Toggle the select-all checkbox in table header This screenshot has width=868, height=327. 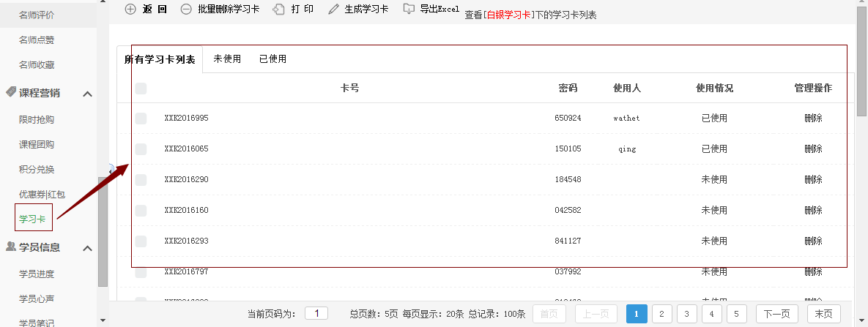(141, 88)
